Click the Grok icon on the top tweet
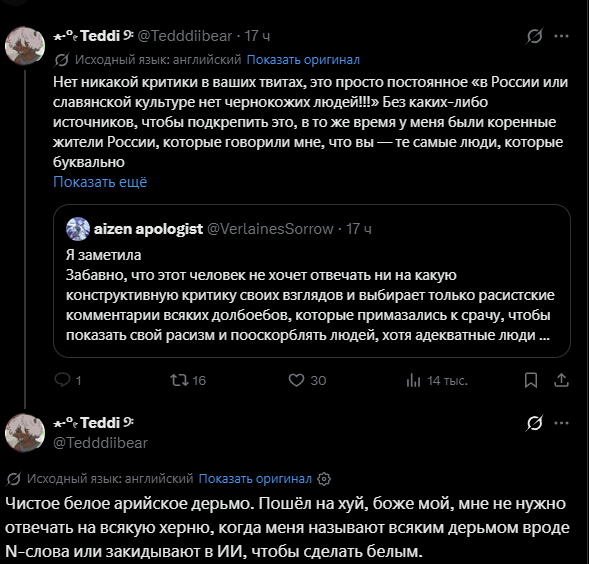 534,36
